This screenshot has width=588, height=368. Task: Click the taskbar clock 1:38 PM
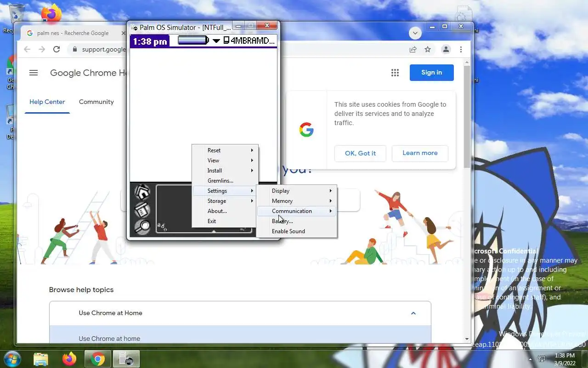[x=565, y=359]
